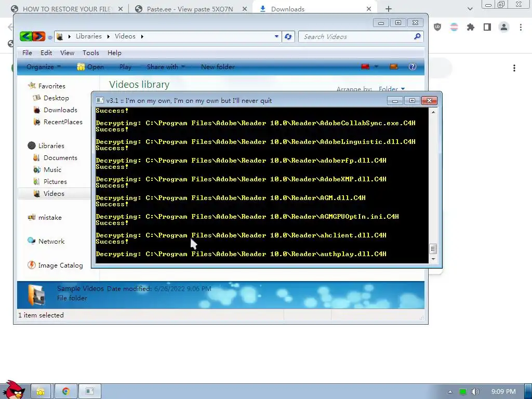The image size is (532, 399).
Task: Show hidden tray icons arrow
Action: tap(450, 392)
